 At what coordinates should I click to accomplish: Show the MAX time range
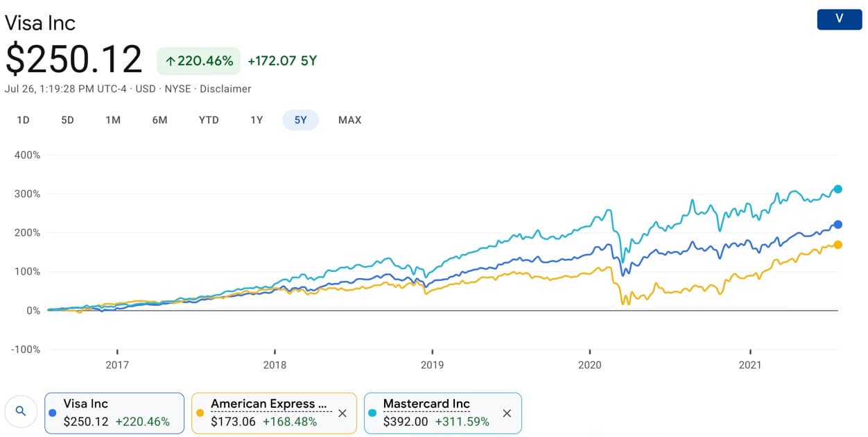349,120
